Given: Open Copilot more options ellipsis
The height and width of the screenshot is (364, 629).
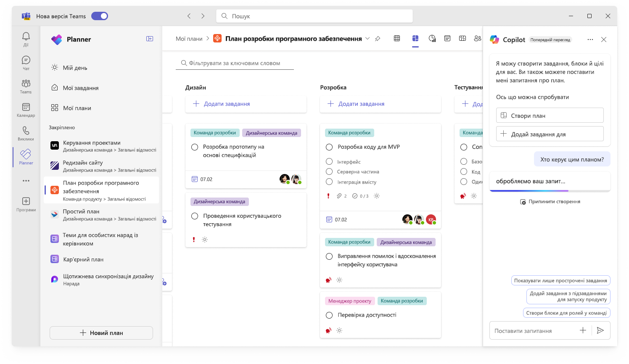Looking at the screenshot, I should [x=590, y=40].
